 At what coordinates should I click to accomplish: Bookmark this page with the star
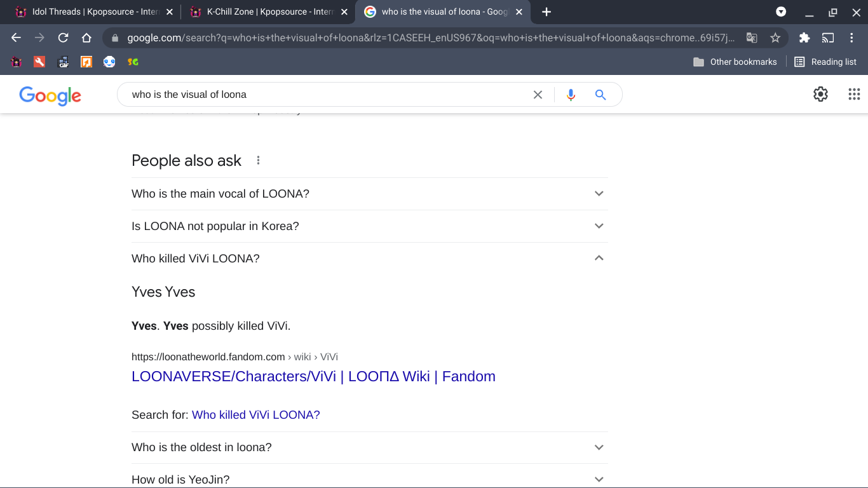pos(775,38)
